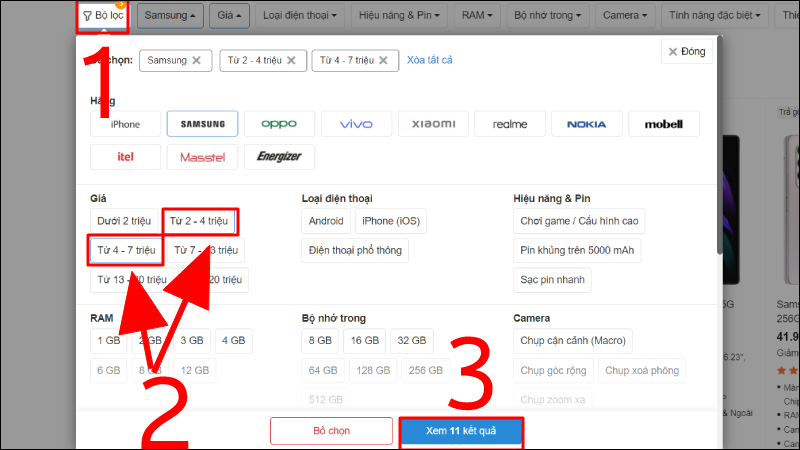Select the Nokia brand logo
The image size is (800, 450).
(587, 124)
